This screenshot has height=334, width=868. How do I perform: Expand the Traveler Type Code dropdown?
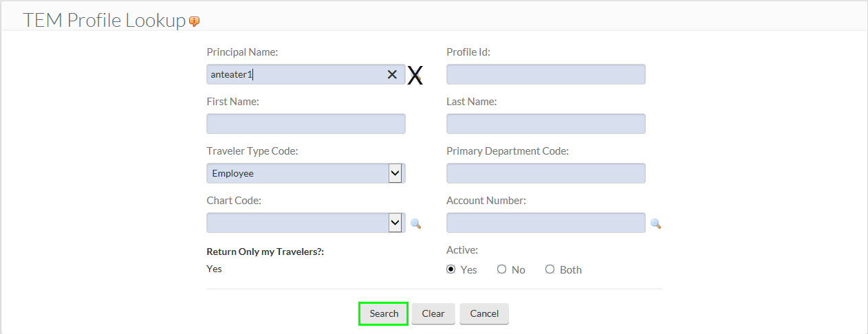pos(395,173)
